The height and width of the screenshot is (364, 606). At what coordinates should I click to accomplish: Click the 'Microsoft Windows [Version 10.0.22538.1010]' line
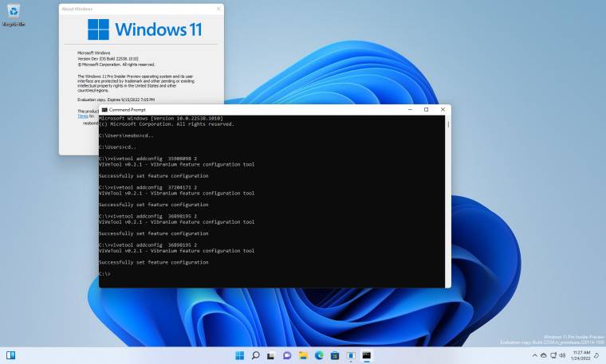pos(161,119)
